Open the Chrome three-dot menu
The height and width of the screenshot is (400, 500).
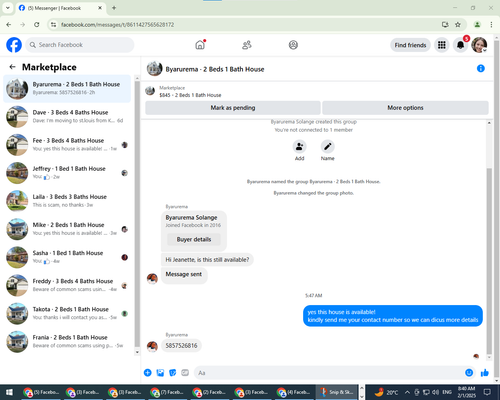click(x=491, y=25)
